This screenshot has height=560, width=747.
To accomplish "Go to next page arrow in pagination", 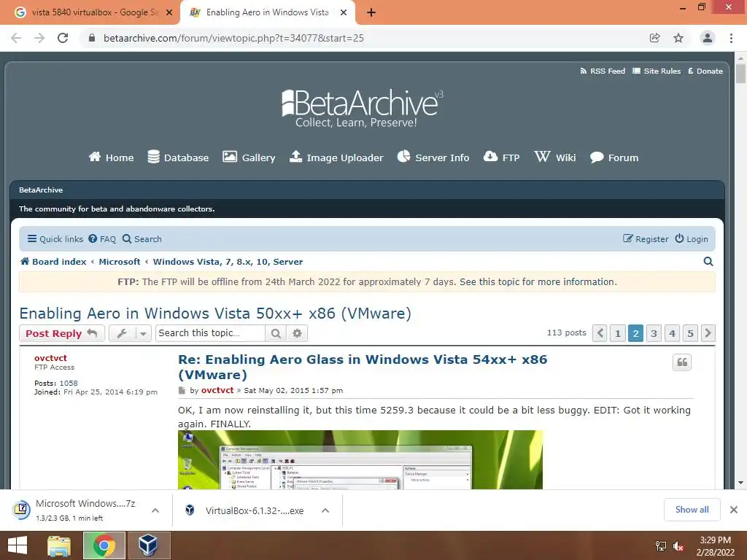I will [708, 333].
